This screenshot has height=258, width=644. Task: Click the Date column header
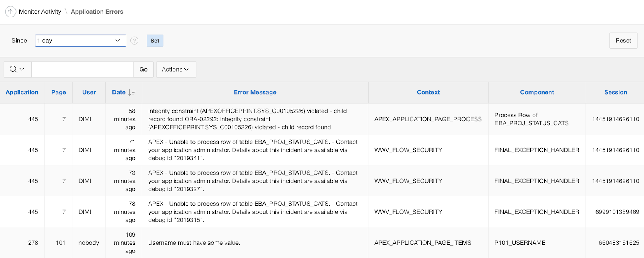(119, 92)
